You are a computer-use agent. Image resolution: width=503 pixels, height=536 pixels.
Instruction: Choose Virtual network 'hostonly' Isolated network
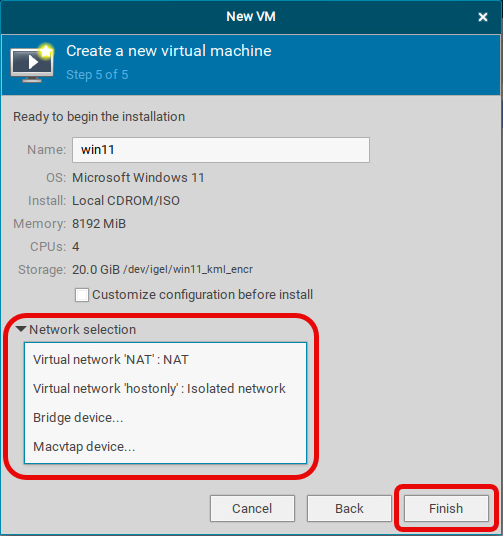(x=165, y=389)
